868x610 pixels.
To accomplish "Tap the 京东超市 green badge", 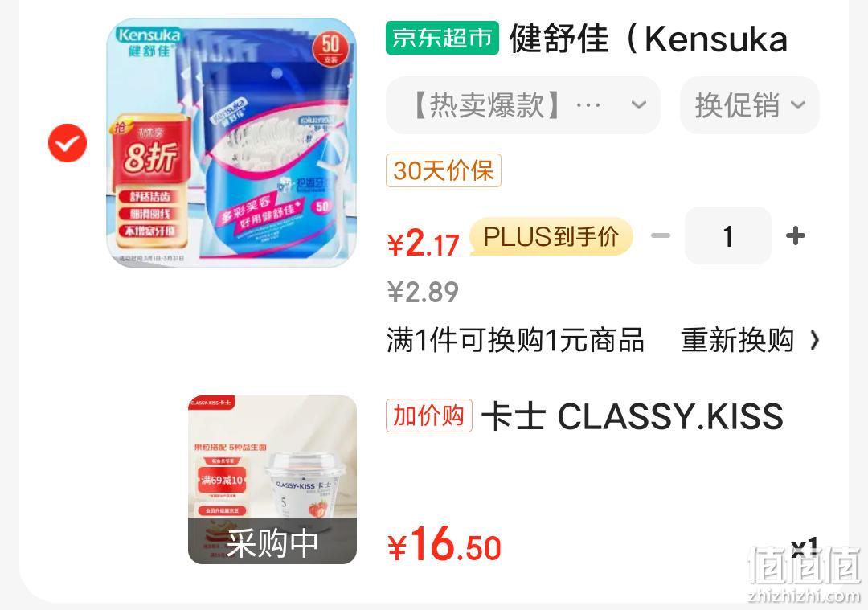I will [442, 39].
